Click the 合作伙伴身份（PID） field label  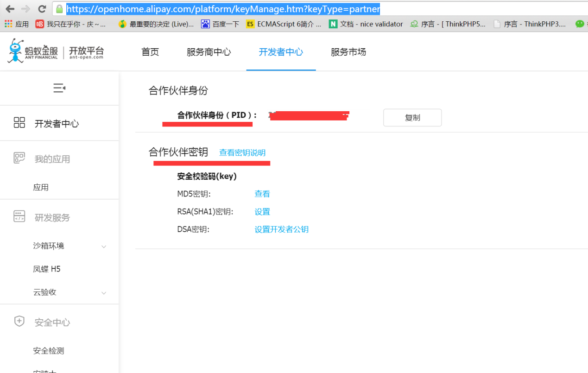coord(217,115)
